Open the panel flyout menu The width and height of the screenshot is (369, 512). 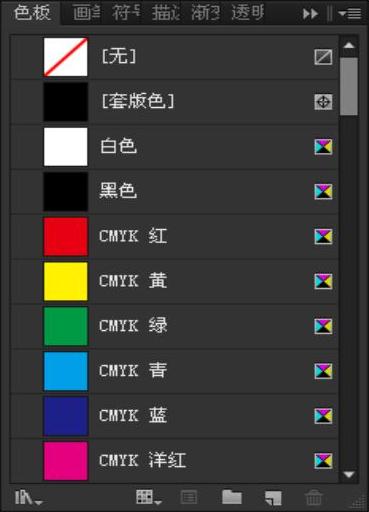[x=349, y=14]
